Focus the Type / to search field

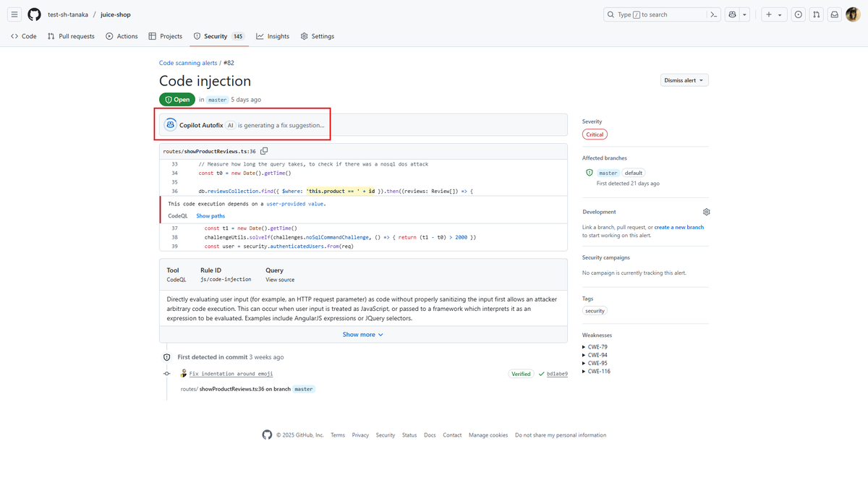tap(655, 14)
